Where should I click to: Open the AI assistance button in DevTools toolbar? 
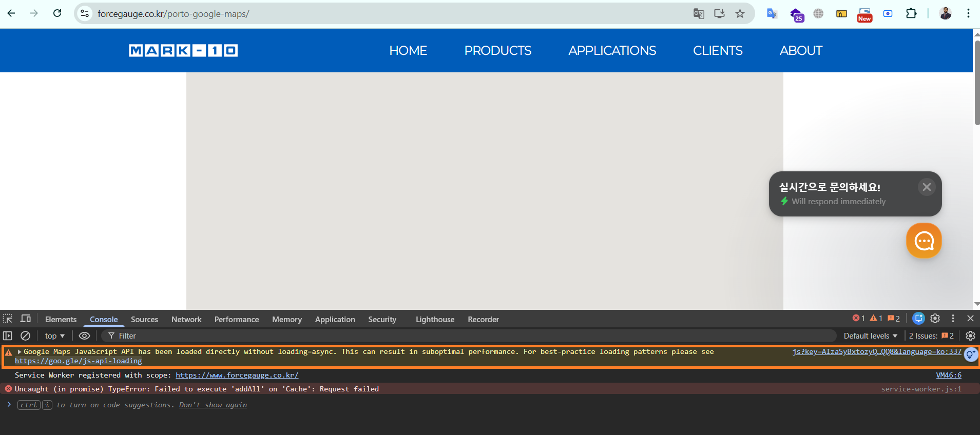[918, 319]
